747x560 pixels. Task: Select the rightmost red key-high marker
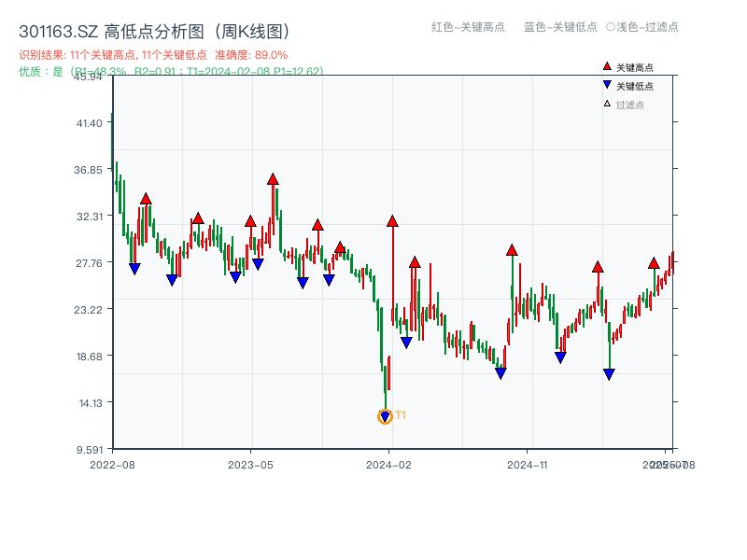click(654, 263)
